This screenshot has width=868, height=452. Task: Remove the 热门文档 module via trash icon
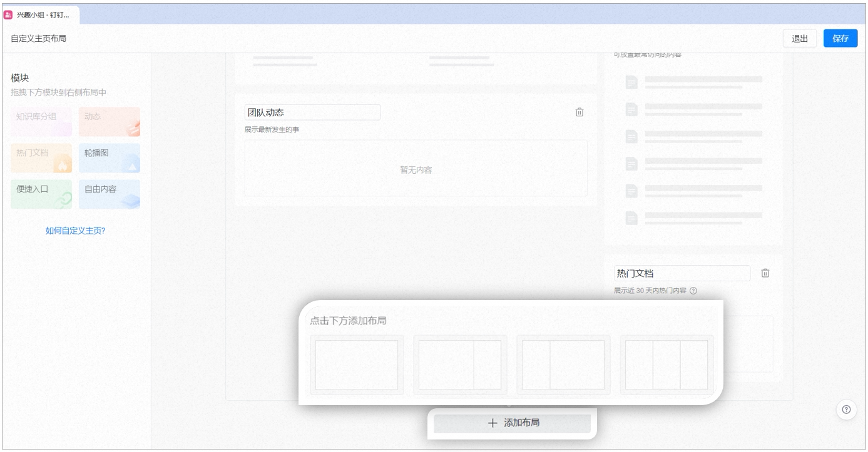click(x=765, y=273)
